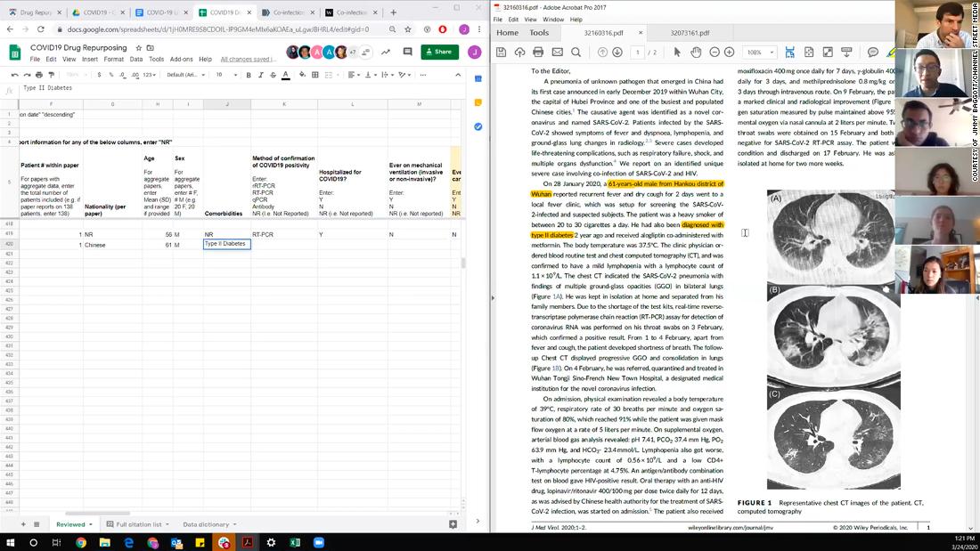Viewport: 980px width, 551px height.
Task: Open the comment bubble tool in Acrobat
Action: (x=873, y=53)
